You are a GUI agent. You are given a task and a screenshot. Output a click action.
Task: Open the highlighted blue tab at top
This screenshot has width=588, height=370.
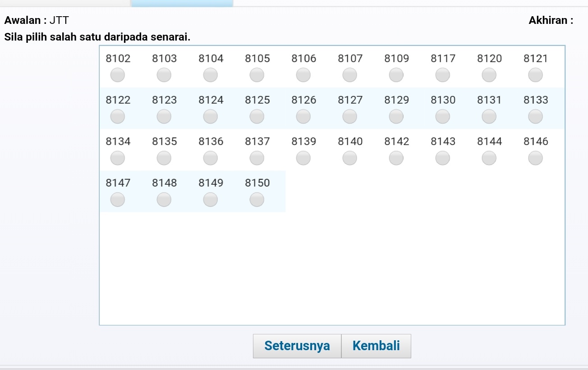click(182, 3)
